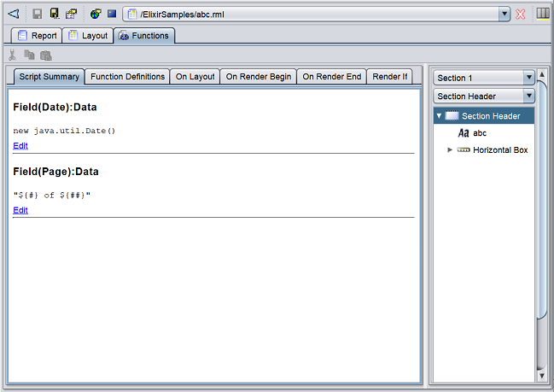Open the Section Header dropdown
This screenshot has width=554, height=392.
(528, 97)
